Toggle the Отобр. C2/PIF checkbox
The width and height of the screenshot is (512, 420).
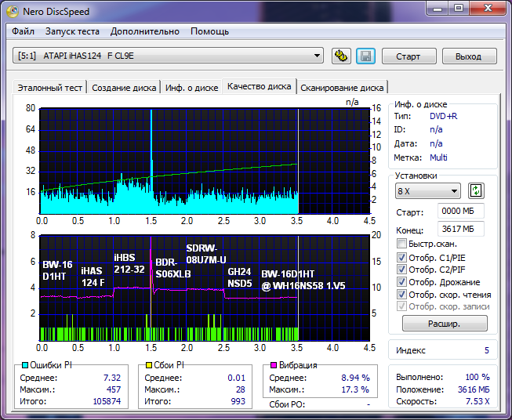coord(402,270)
